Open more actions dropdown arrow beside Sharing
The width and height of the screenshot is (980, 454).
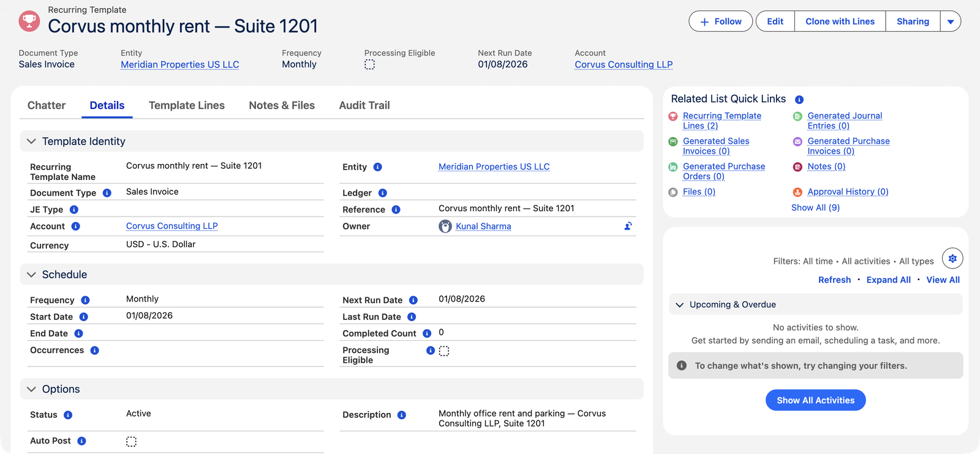coord(951,21)
